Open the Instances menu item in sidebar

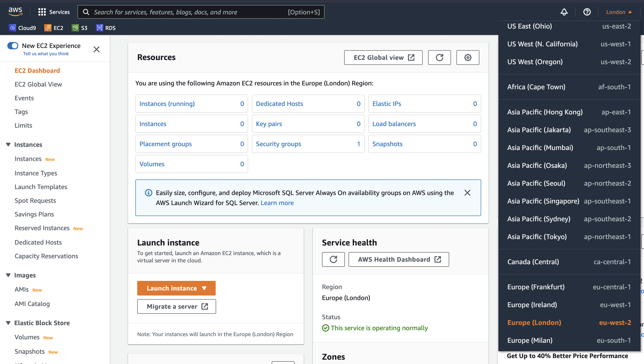28,158
